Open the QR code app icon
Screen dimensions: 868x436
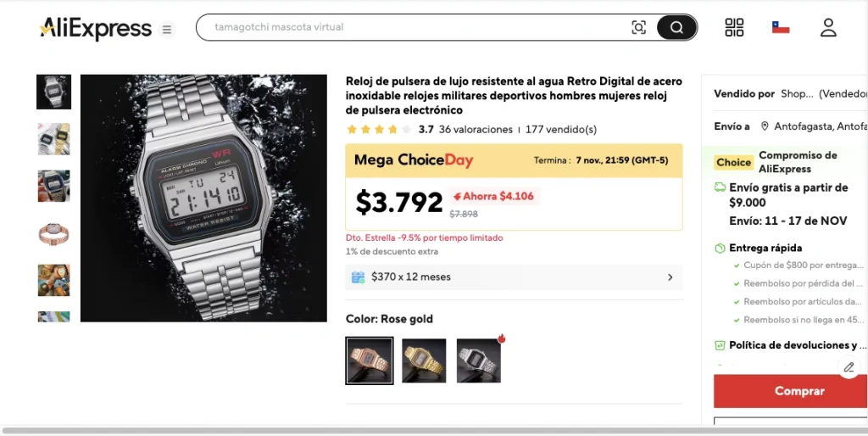[x=734, y=27]
